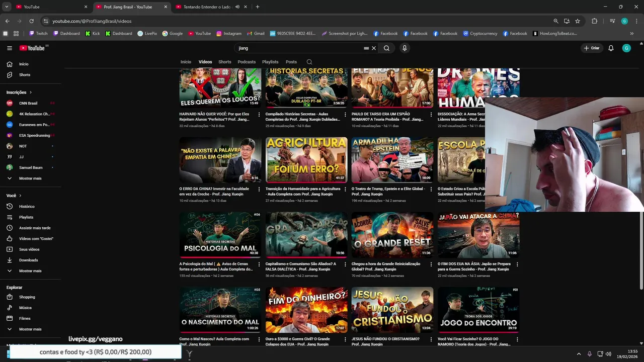Open the Gmail bookmark
644x362 pixels.
click(x=256, y=34)
